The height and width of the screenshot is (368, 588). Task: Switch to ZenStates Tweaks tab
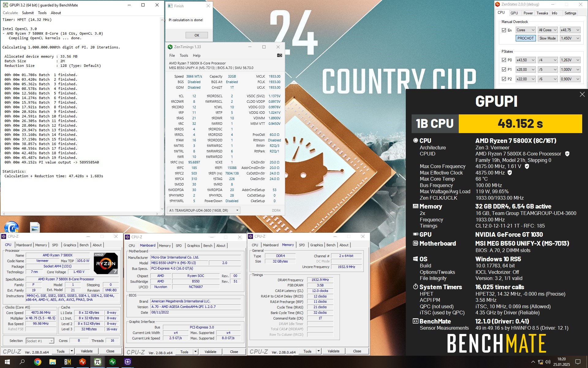pos(542,13)
